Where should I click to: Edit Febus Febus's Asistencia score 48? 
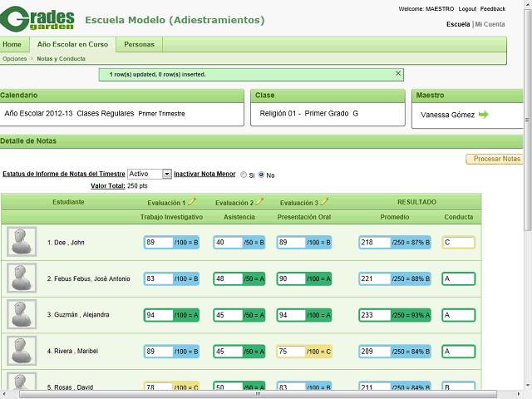click(x=229, y=278)
